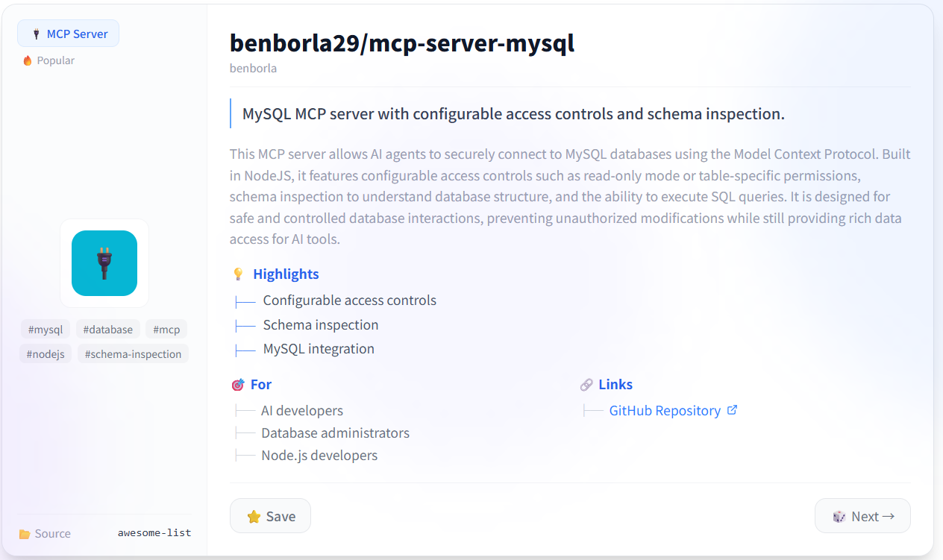Go to a random next entry via Next
Image resolution: width=943 pixels, height=560 pixels.
point(862,516)
